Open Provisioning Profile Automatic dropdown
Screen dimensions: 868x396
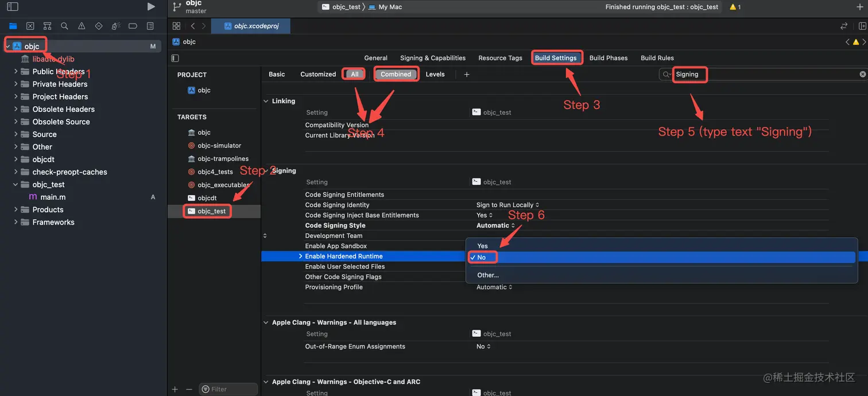[x=494, y=287]
